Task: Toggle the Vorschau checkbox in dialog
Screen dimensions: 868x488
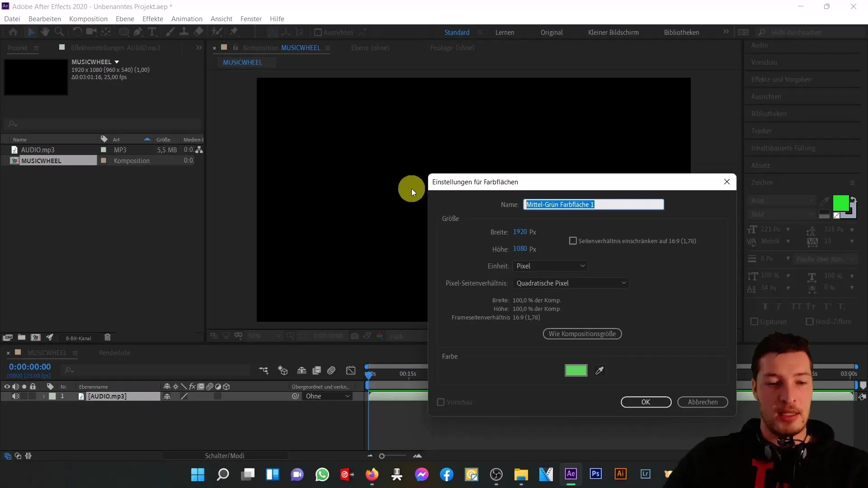Action: coord(441,402)
